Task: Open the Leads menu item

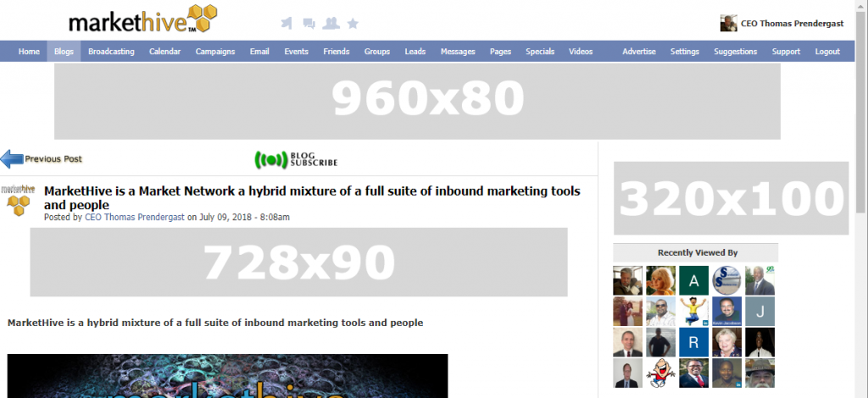Action: [415, 52]
